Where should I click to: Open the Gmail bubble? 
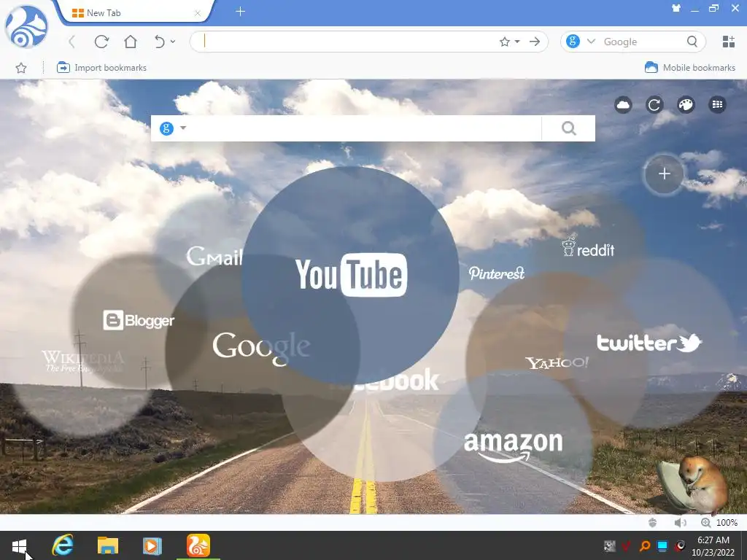point(214,256)
